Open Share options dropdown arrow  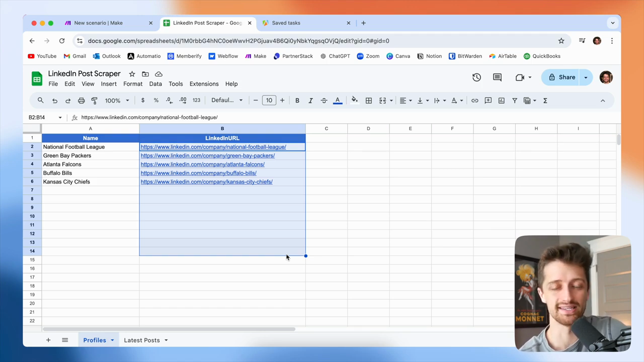pyautogui.click(x=586, y=77)
